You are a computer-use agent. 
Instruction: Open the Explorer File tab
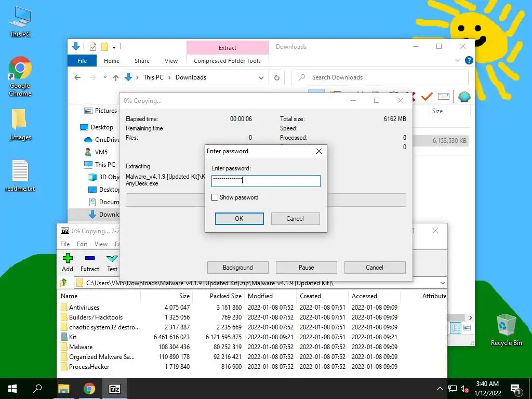pos(82,61)
